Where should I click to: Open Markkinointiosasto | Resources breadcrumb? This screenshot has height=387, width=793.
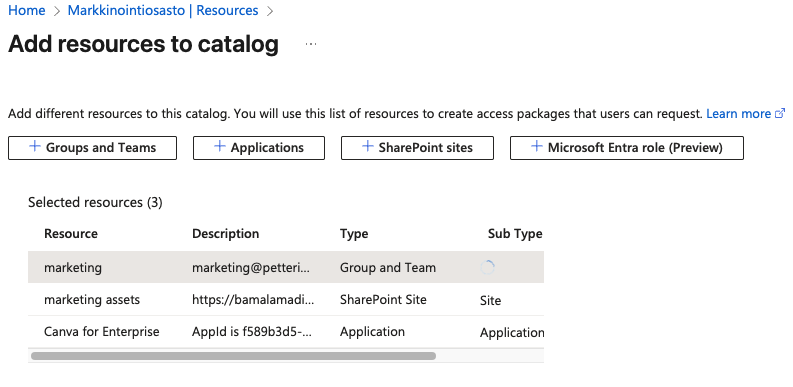coord(163,10)
